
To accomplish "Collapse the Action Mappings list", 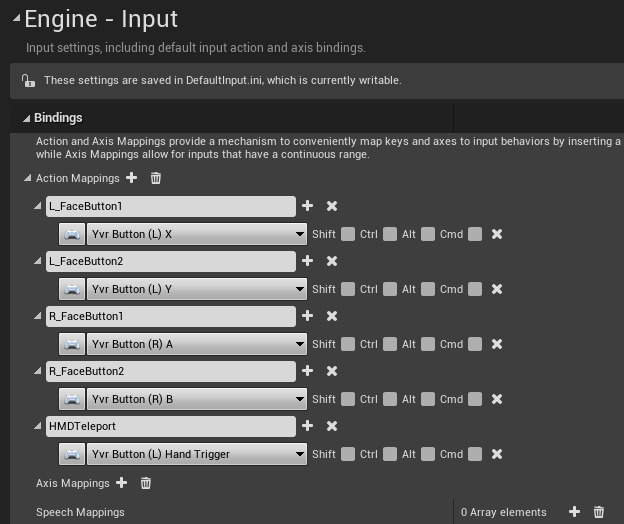I will (28, 179).
